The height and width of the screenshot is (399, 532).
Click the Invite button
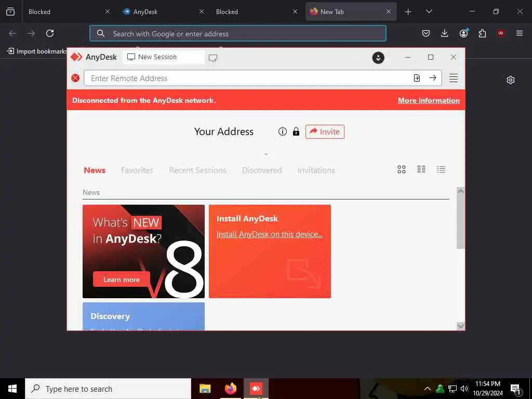point(325,131)
